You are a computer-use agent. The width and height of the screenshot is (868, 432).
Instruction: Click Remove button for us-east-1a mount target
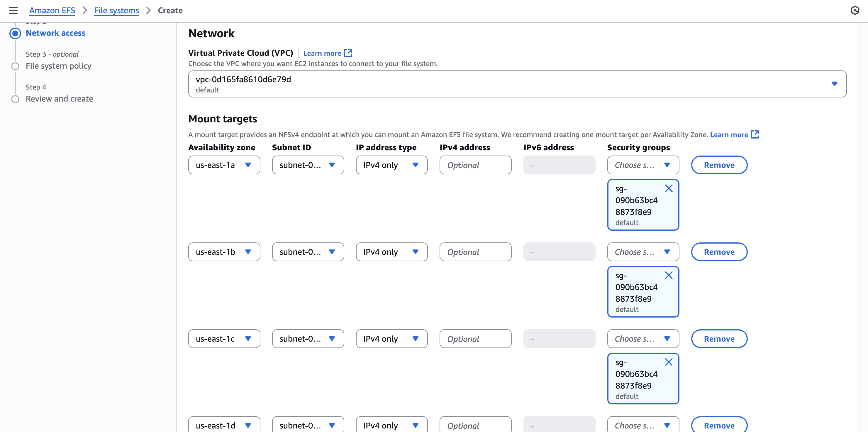tap(719, 165)
